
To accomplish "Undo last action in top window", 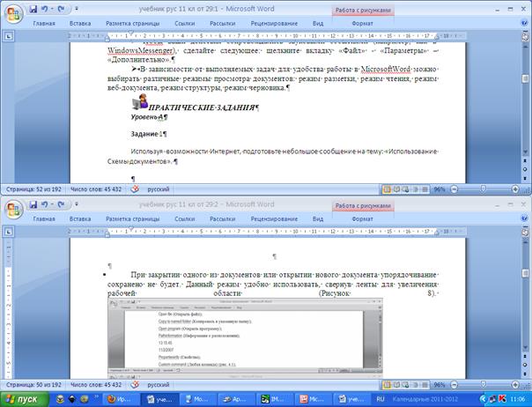I will click(44, 9).
